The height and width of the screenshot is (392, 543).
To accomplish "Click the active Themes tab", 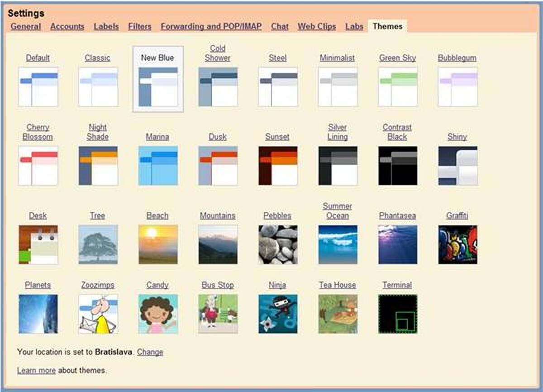I will [x=388, y=26].
